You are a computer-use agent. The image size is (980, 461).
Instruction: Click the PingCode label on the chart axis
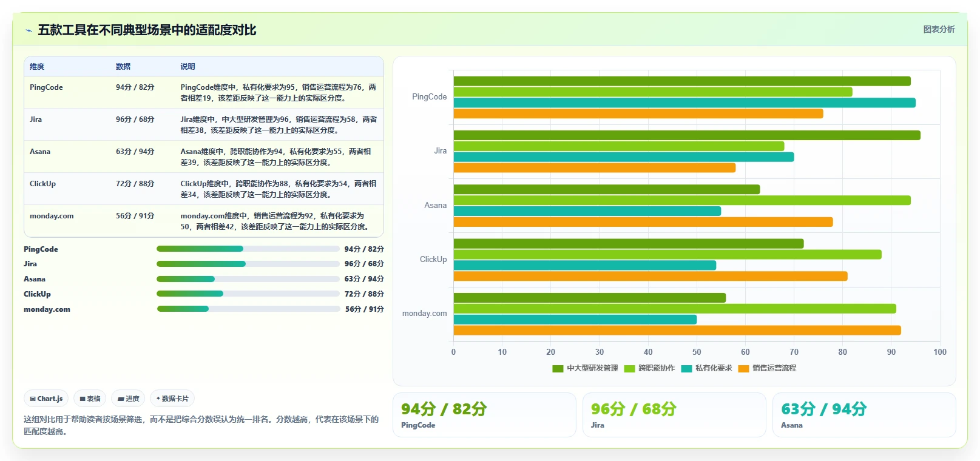coord(429,97)
